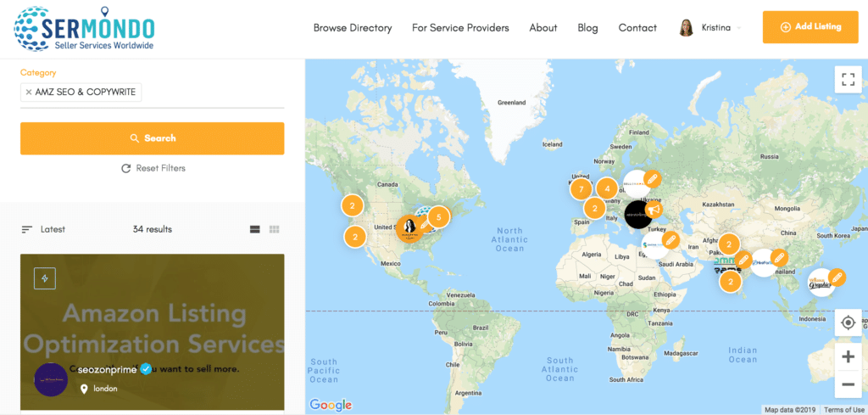Open the About page
Screen dimensions: 868x415
(543, 28)
